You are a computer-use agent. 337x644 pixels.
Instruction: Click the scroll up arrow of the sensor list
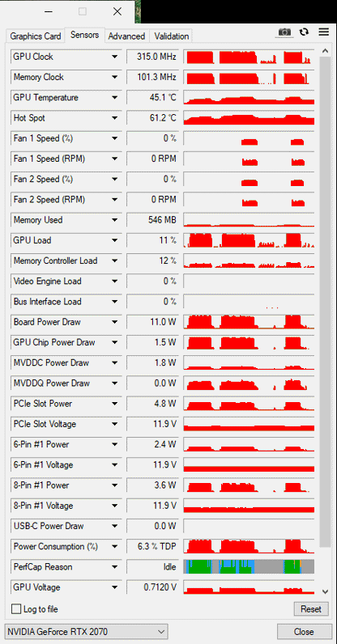325,52
